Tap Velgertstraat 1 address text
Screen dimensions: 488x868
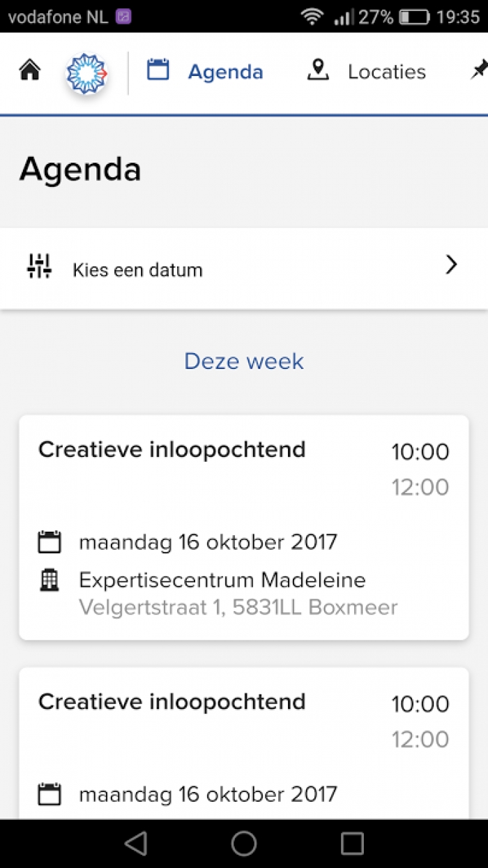point(238,608)
